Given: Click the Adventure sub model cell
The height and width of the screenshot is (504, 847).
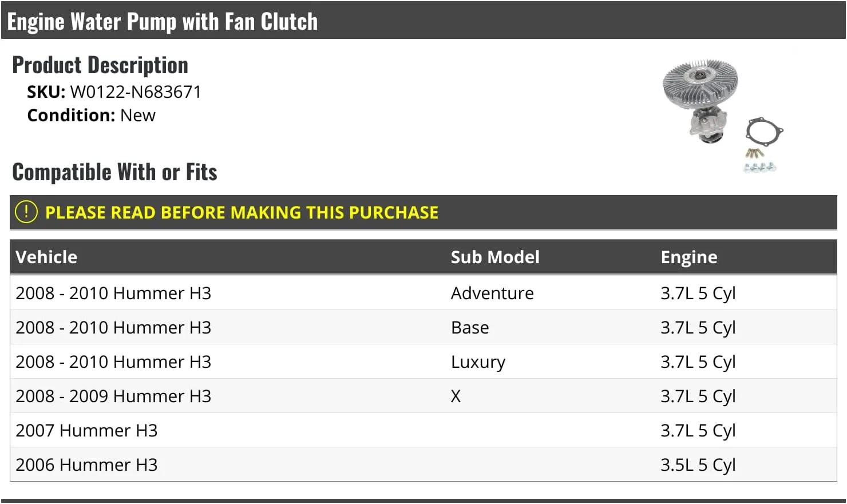Looking at the screenshot, I should coord(492,293).
